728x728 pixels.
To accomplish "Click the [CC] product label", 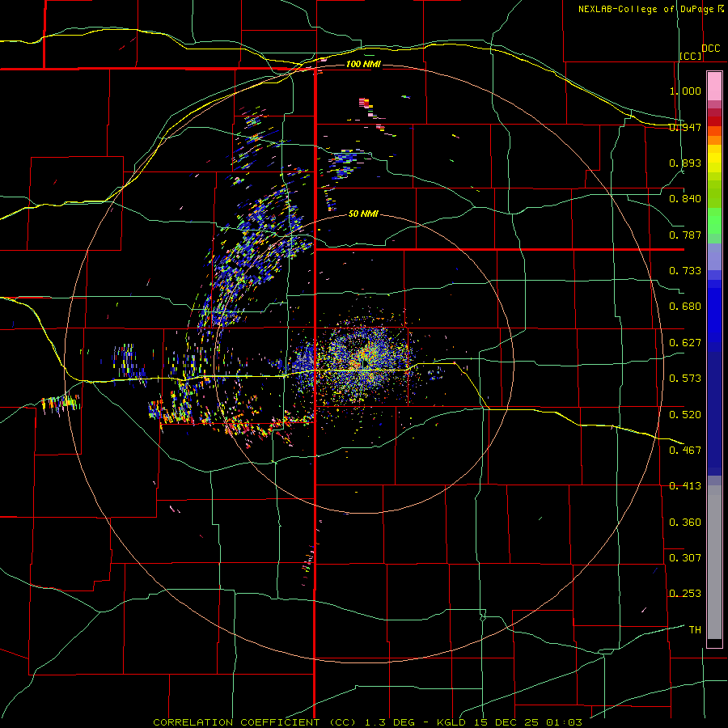I will pos(690,56).
